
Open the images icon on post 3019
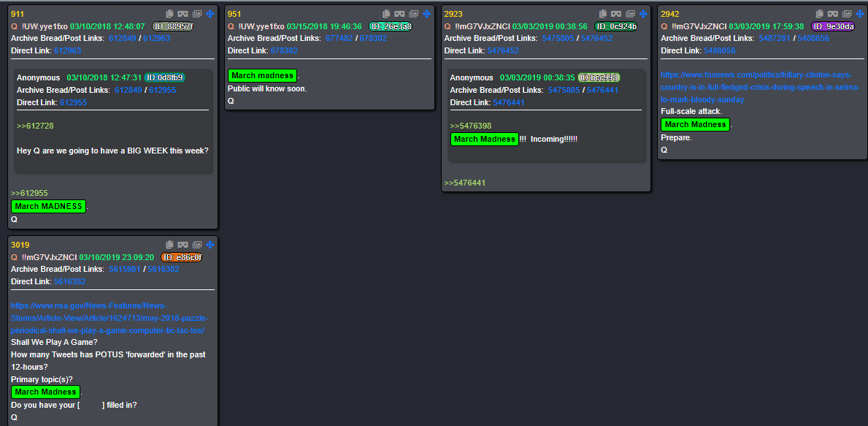pos(197,245)
